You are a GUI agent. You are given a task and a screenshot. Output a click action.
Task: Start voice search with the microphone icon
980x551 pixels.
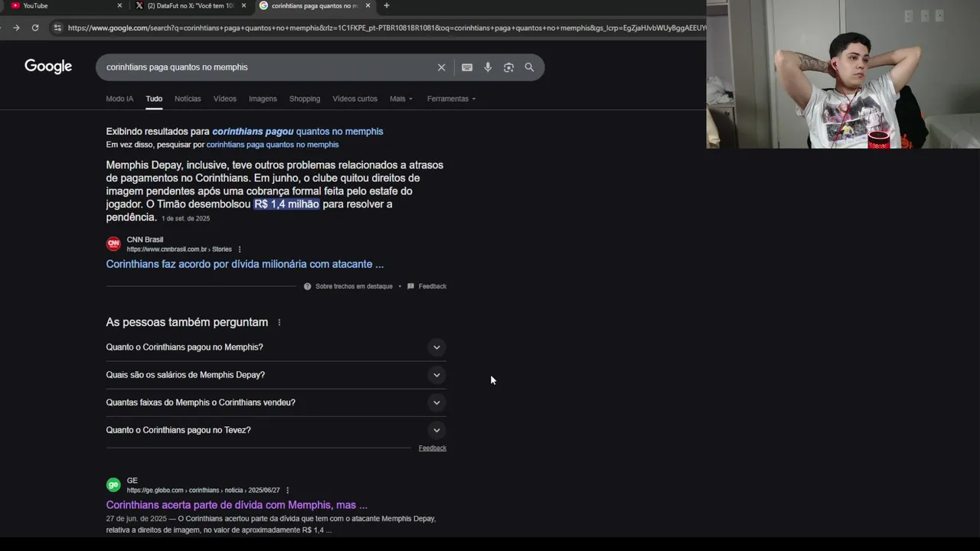[488, 67]
